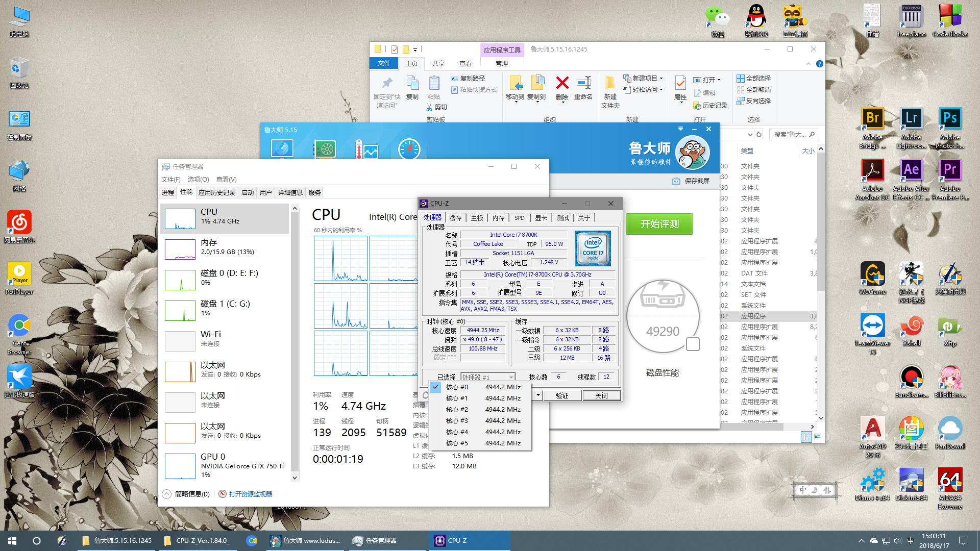The image size is (980, 551).
Task: Launch Adobe After Effects icon
Action: tap(911, 180)
